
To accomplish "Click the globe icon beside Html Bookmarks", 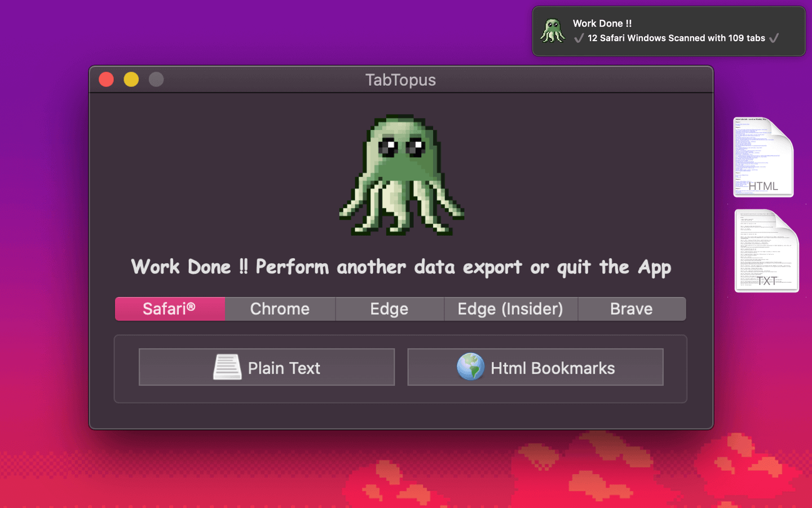I will (x=470, y=367).
